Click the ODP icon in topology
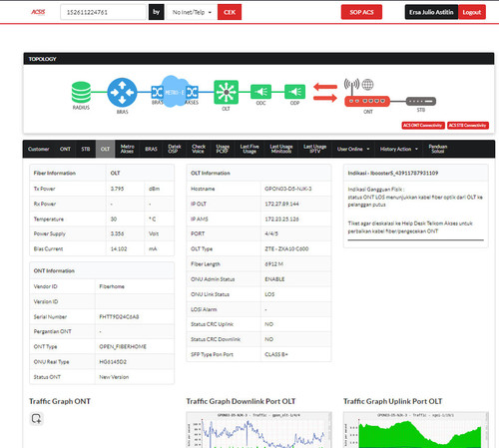499x448 pixels. click(294, 92)
